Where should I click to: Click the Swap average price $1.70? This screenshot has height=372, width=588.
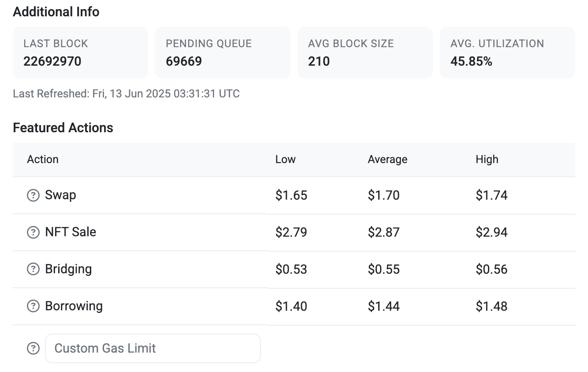[383, 195]
